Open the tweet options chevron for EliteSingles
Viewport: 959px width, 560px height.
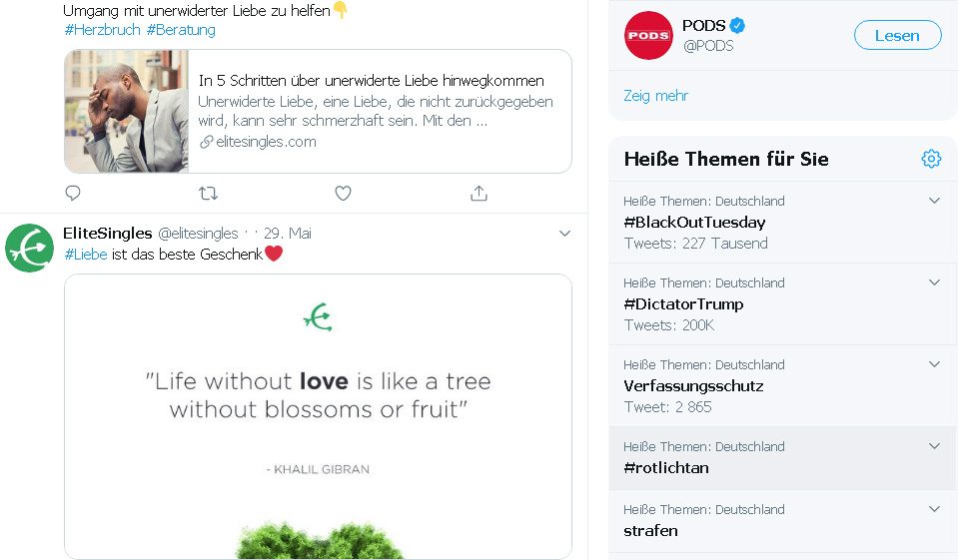[564, 234]
